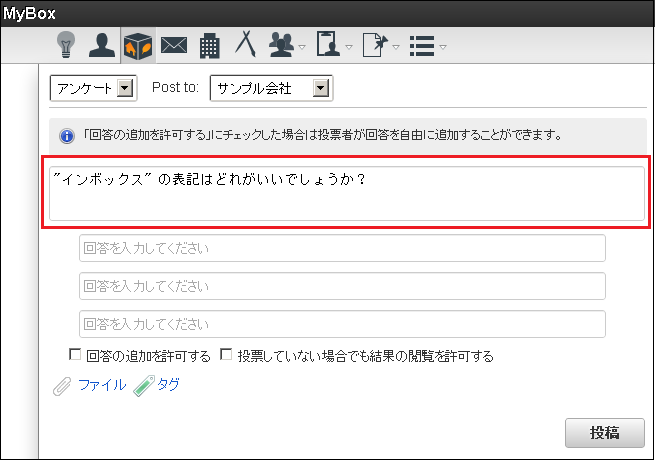Select the orange MyBox cube icon

(138, 46)
